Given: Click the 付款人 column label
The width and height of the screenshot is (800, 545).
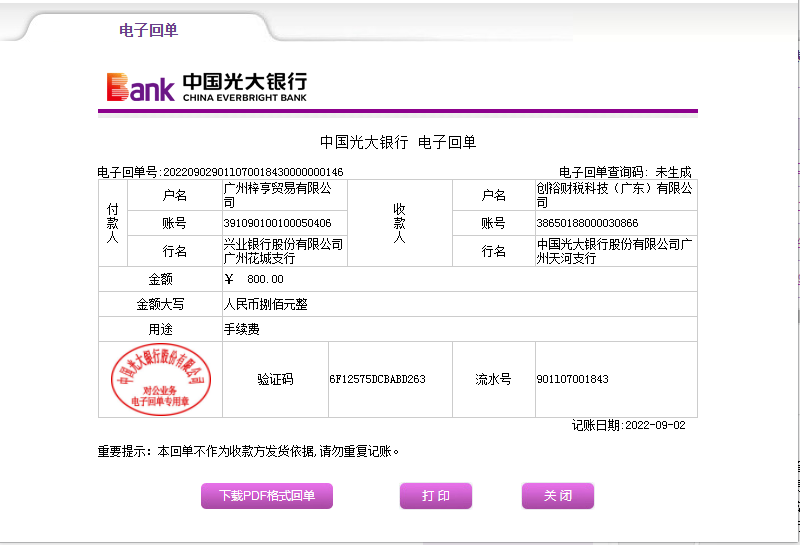Looking at the screenshot, I should tap(113, 223).
